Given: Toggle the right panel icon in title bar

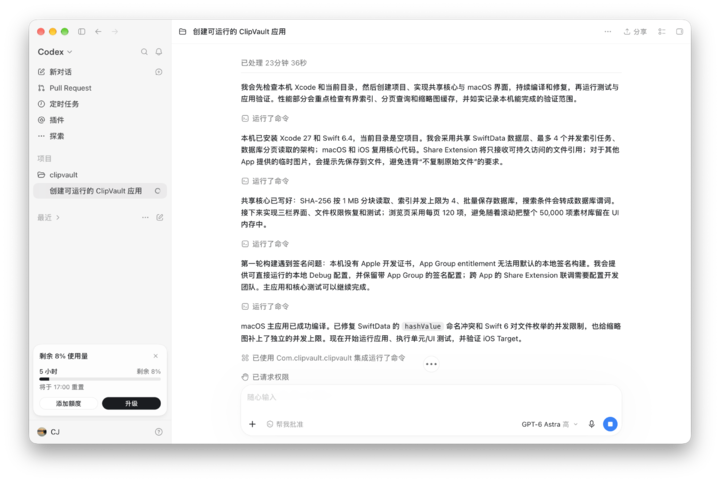Looking at the screenshot, I should tap(680, 32).
